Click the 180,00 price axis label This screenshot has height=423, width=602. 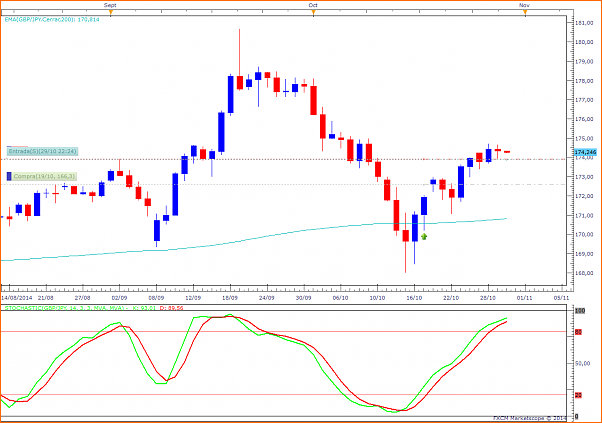coord(584,42)
